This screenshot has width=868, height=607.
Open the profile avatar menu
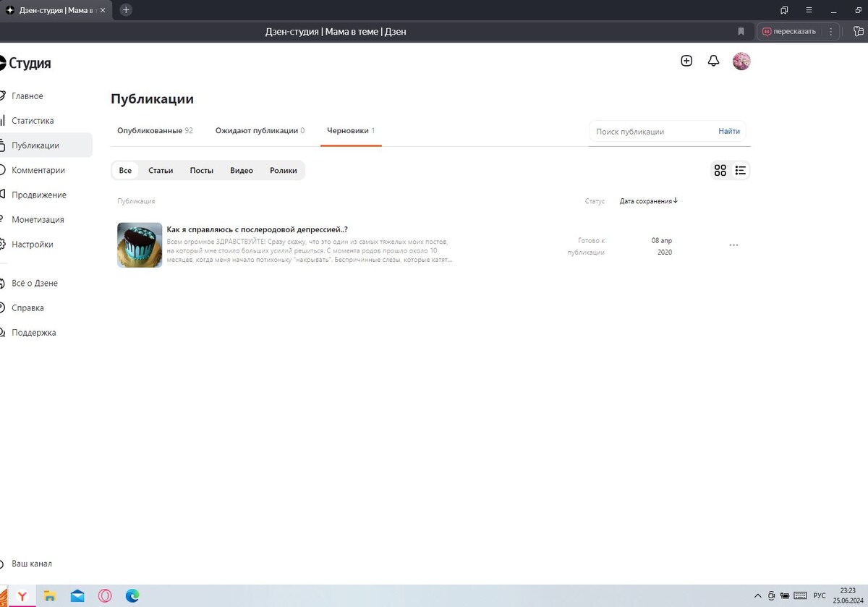(741, 61)
